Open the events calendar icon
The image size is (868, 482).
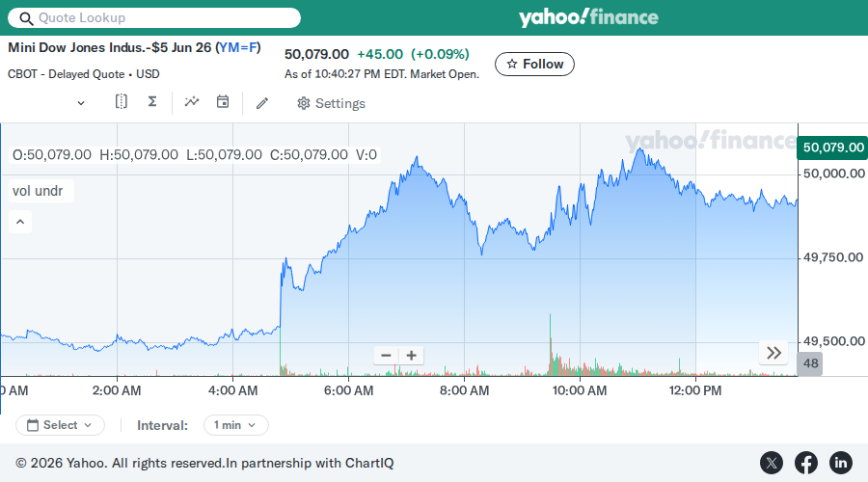223,101
